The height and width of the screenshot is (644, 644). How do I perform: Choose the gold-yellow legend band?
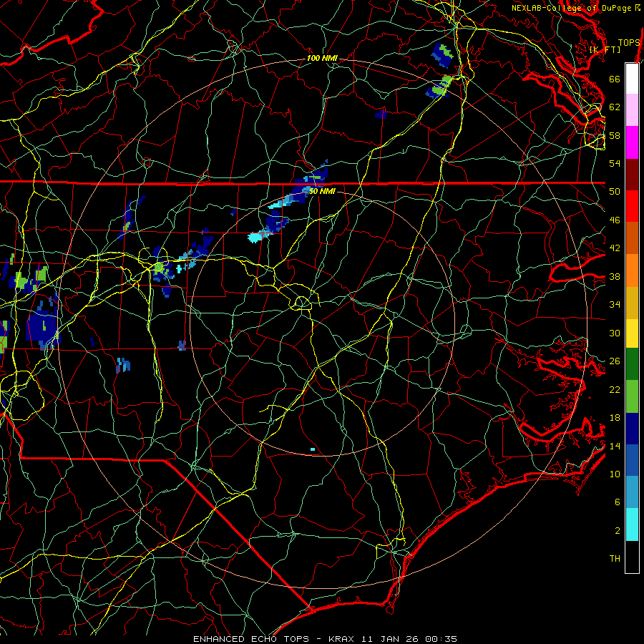tap(632, 303)
